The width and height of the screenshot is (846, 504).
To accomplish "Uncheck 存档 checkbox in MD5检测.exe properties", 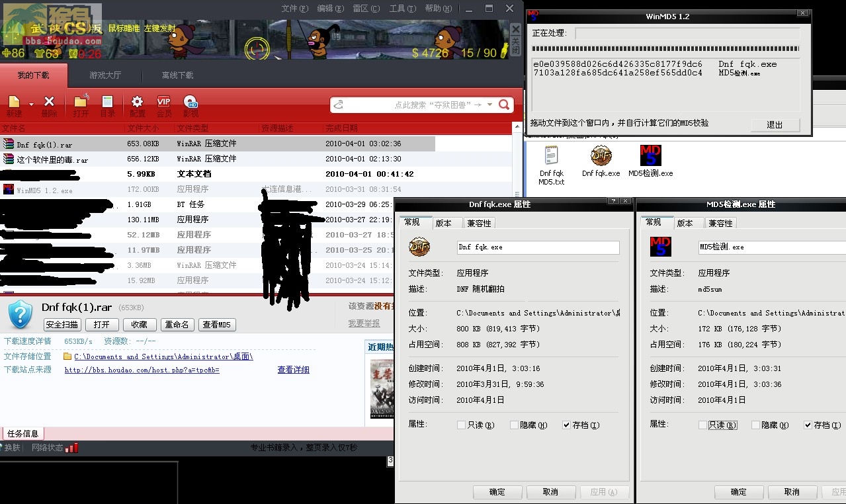I will (x=808, y=425).
